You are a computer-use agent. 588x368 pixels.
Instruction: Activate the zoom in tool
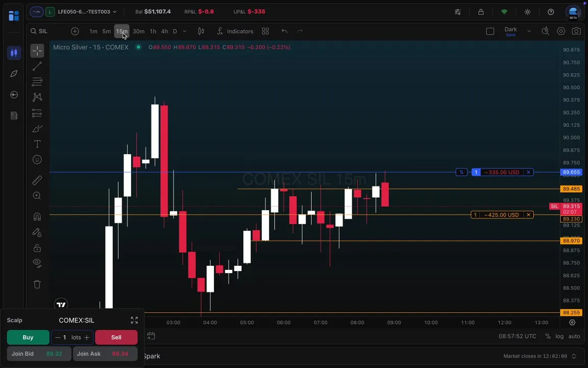point(37,196)
